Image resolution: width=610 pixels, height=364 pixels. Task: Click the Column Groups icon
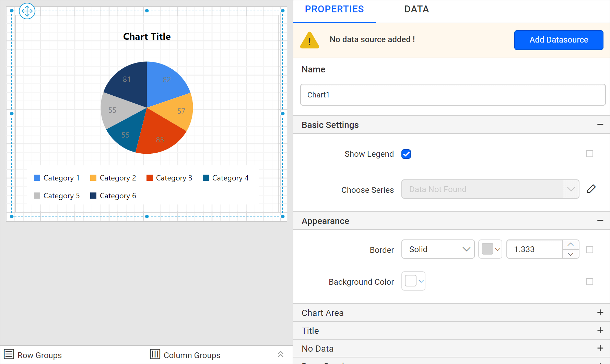155,354
